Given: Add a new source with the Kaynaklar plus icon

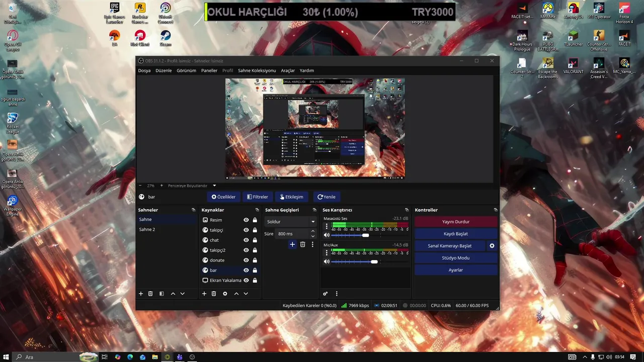Looking at the screenshot, I should 204,294.
